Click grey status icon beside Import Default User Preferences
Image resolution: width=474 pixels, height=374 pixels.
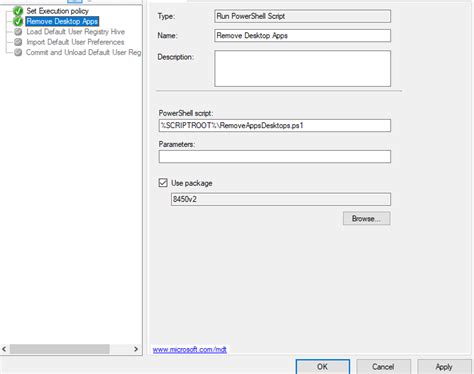click(x=18, y=42)
